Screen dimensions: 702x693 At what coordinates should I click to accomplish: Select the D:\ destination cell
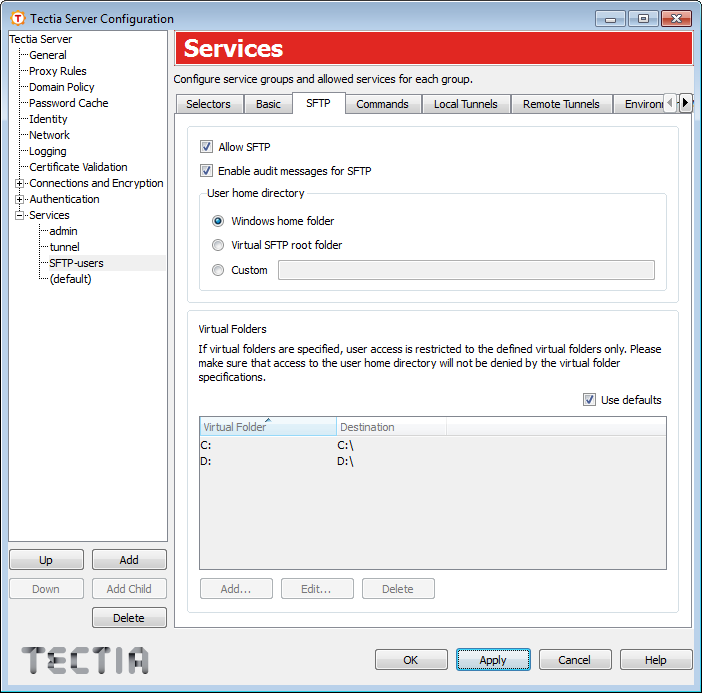(345, 462)
